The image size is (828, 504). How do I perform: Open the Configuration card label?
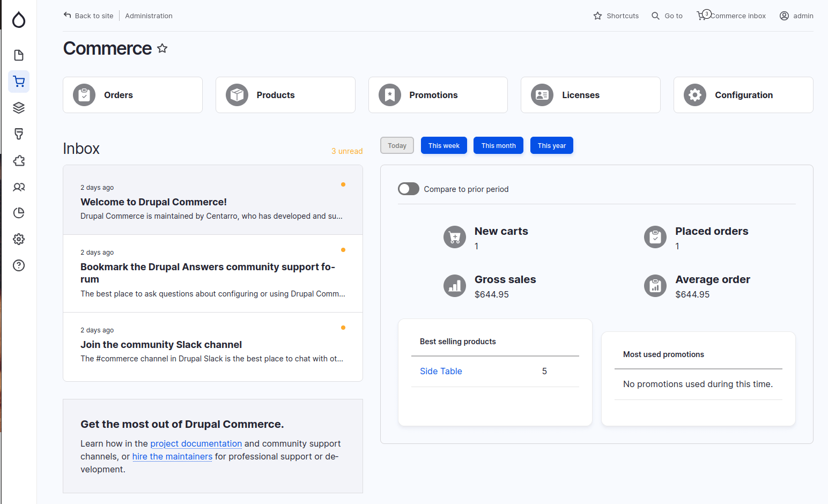tap(744, 95)
